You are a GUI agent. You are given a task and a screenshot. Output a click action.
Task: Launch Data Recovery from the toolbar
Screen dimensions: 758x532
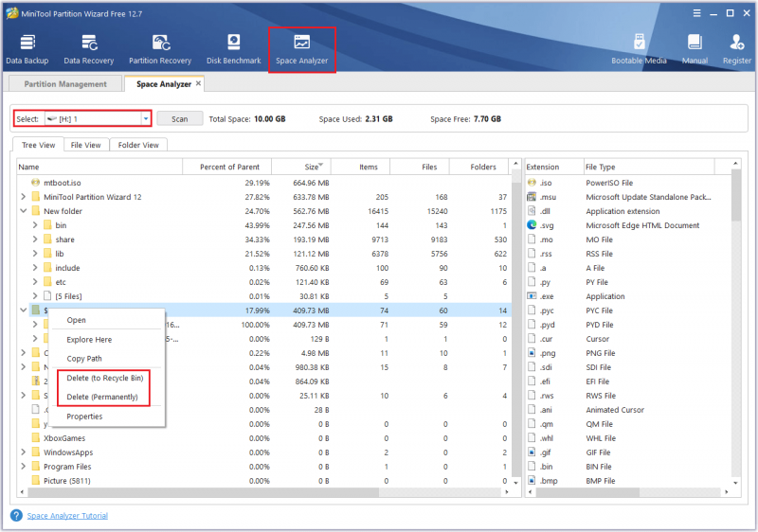88,49
